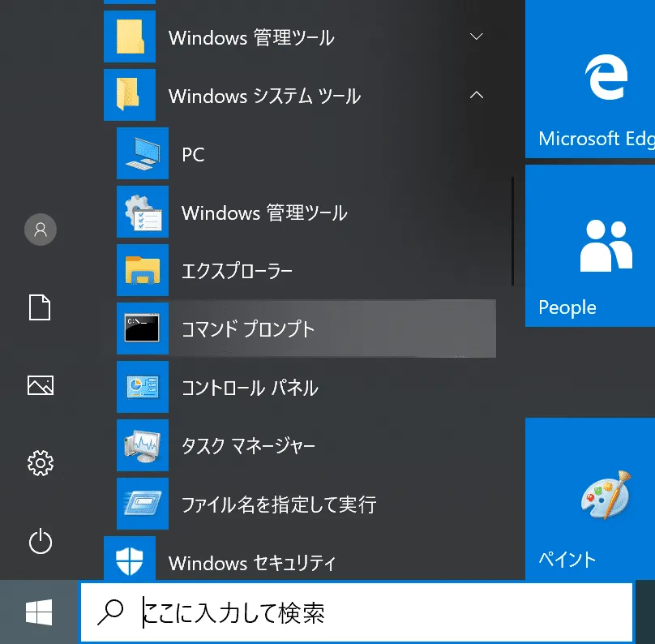Click the Windows Start button
This screenshot has height=644, width=655.
[x=39, y=612]
